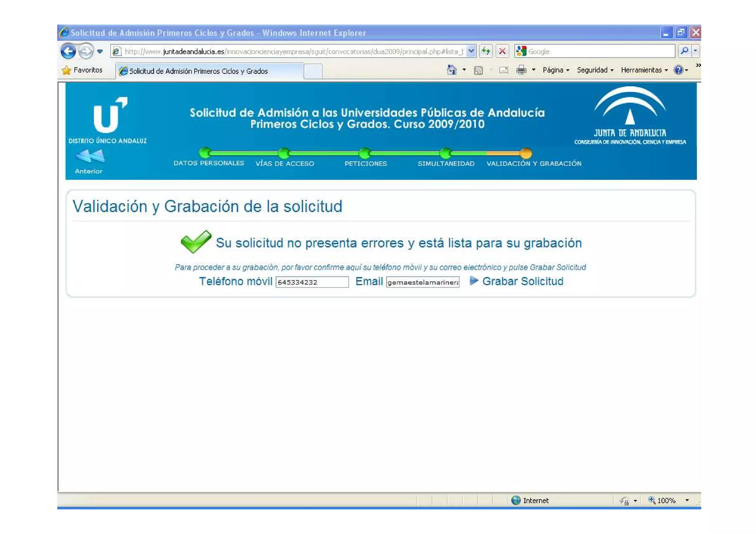The width and height of the screenshot is (756, 534).
Task: Click the Email input field
Action: tap(422, 282)
